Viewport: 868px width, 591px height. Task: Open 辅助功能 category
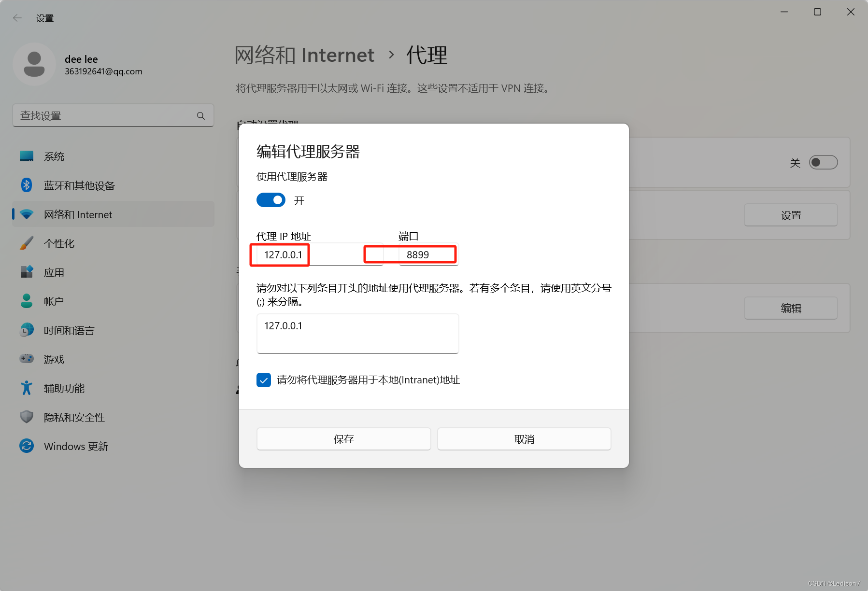(113, 388)
